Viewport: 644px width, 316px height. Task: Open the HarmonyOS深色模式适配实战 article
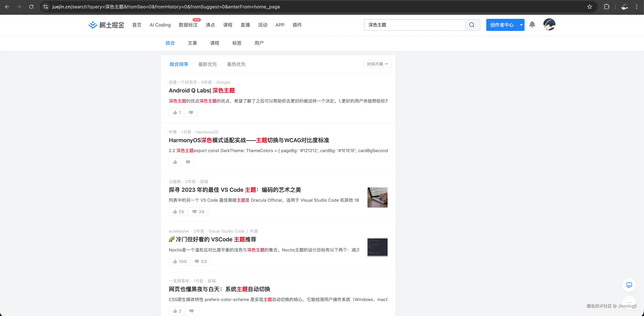(249, 141)
